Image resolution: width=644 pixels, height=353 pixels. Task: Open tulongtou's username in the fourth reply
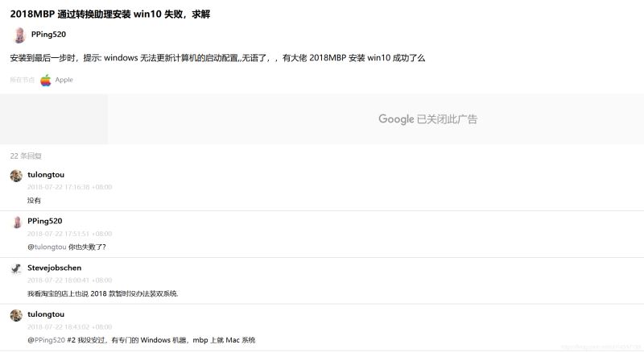point(46,314)
